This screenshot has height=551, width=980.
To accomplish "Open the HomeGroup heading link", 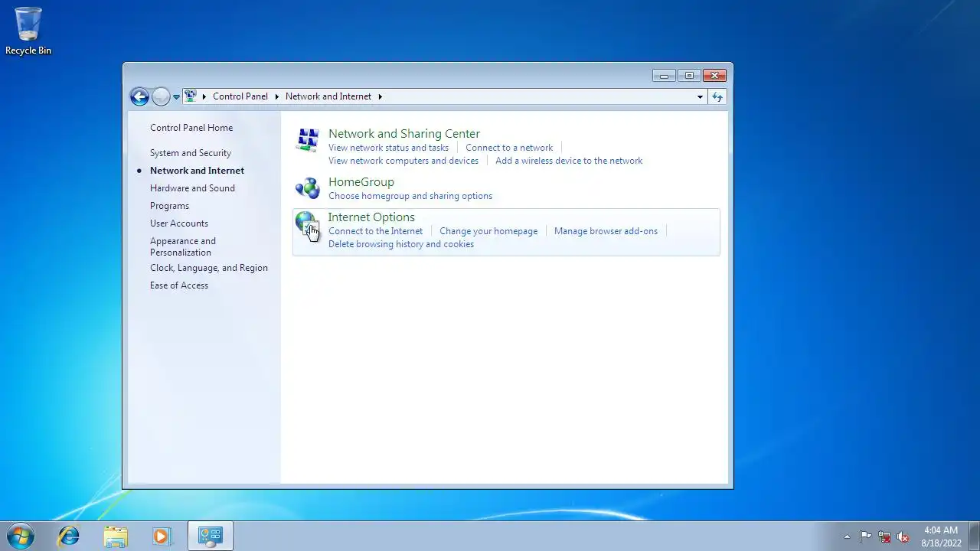I will point(361,182).
